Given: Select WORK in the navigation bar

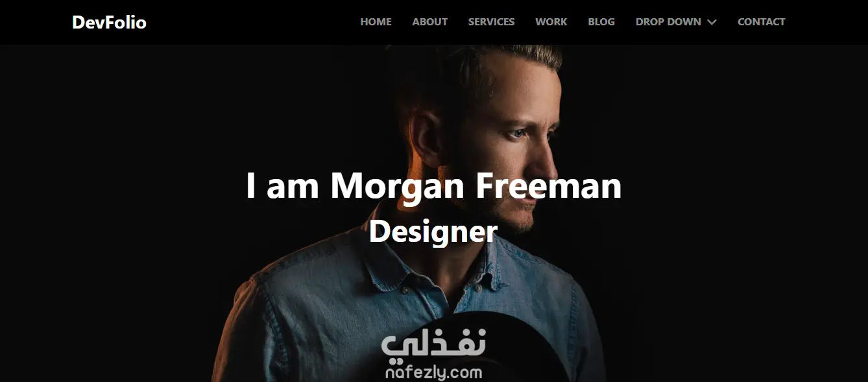Looking at the screenshot, I should (x=551, y=21).
